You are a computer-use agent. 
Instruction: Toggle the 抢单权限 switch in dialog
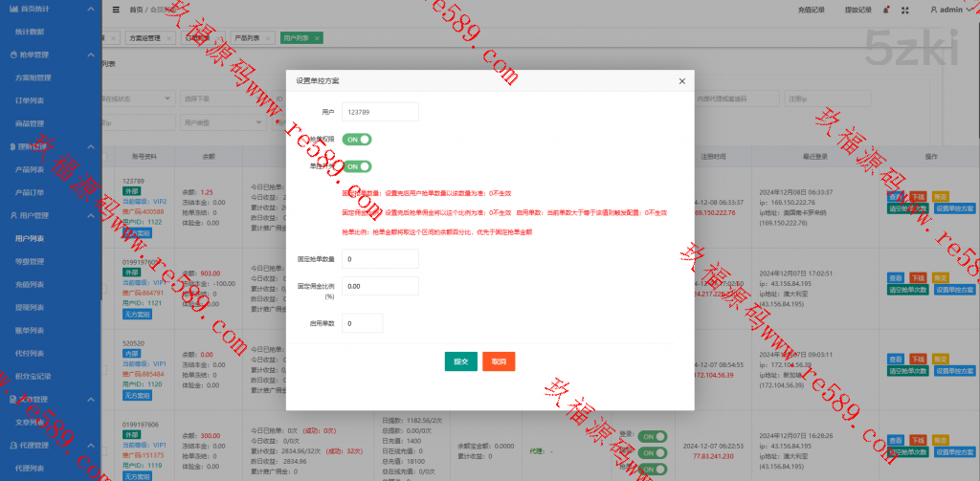(x=357, y=139)
